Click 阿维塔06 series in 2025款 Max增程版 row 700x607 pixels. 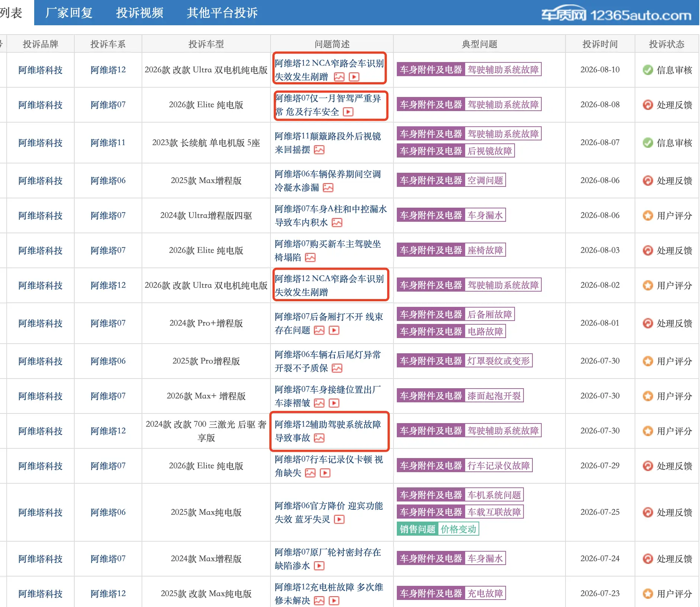pos(108,181)
